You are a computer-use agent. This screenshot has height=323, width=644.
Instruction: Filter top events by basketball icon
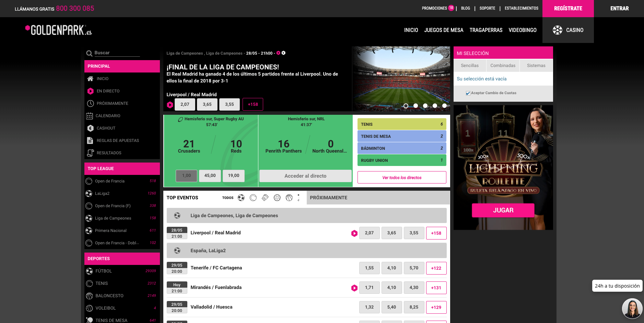[289, 198]
